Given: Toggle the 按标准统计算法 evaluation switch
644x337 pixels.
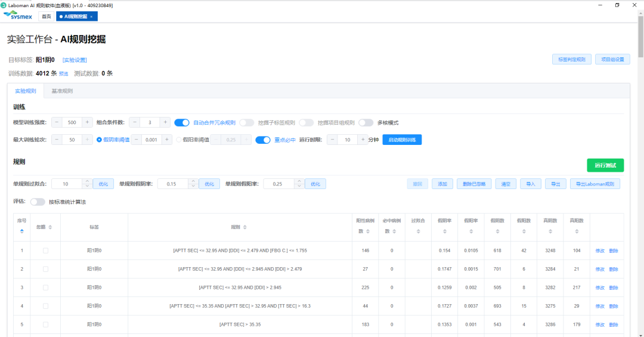Looking at the screenshot, I should click(x=38, y=202).
